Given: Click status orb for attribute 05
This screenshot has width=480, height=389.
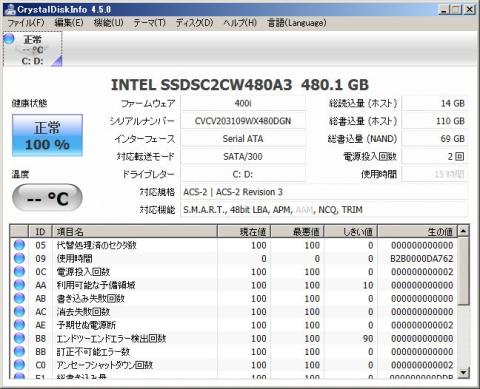Looking at the screenshot, I should pos(19,245).
